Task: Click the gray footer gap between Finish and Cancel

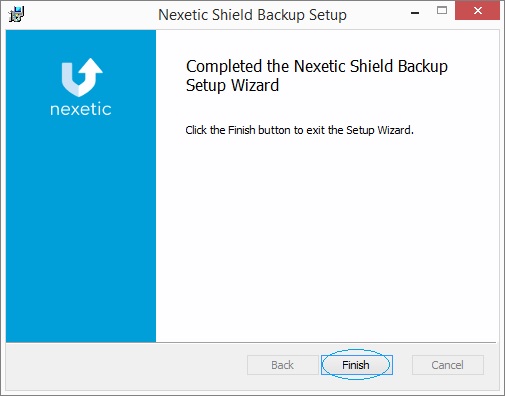Action: click(402, 365)
